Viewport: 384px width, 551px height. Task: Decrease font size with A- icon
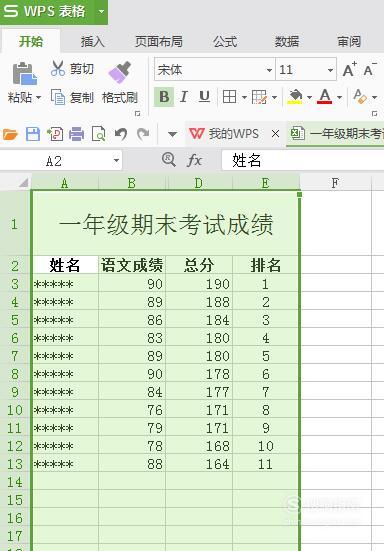coord(370,69)
